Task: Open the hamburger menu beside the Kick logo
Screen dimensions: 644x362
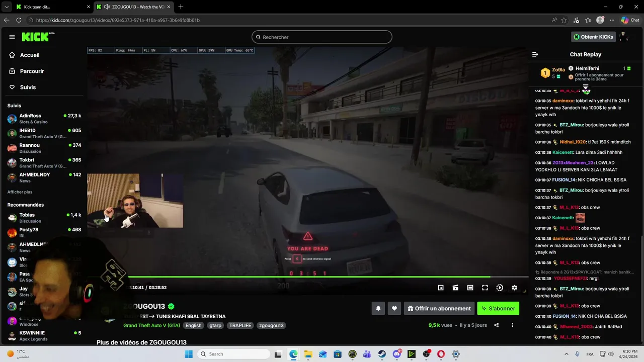Action: (12, 37)
